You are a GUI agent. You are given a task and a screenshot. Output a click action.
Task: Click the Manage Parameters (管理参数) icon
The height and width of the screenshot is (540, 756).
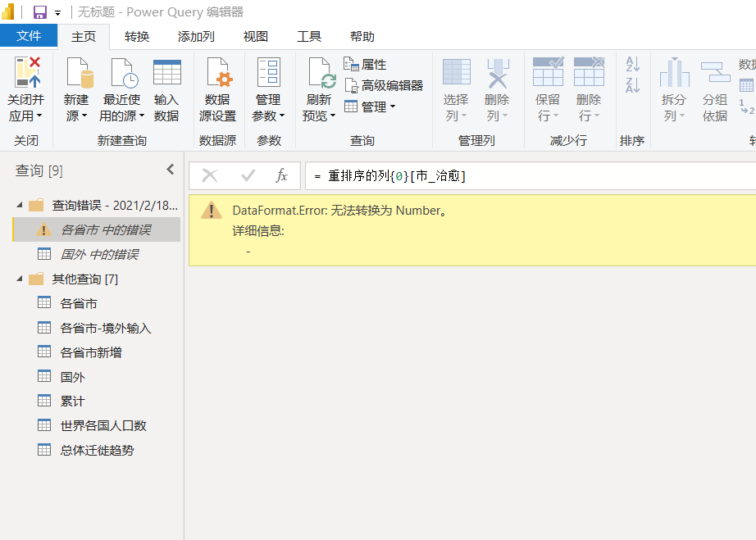pos(268,73)
